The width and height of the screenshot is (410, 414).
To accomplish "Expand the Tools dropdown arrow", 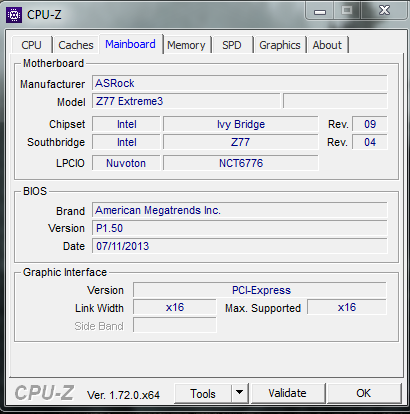I will [239, 394].
